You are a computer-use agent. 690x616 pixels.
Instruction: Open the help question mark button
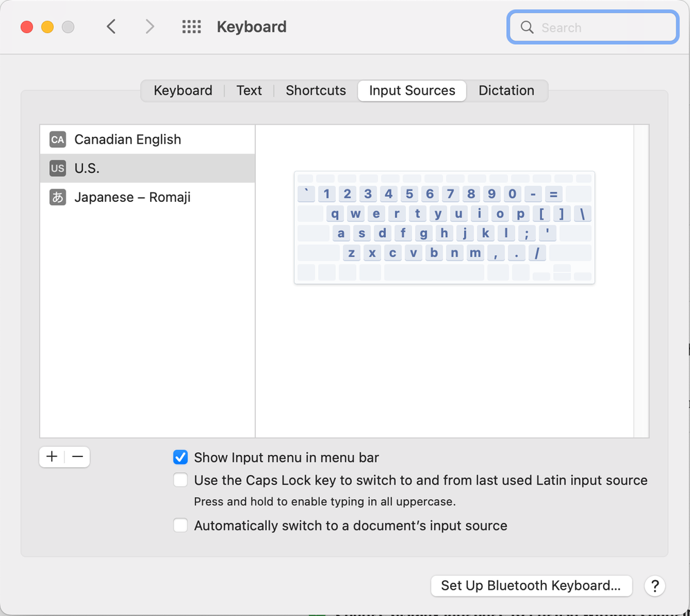coord(654,586)
